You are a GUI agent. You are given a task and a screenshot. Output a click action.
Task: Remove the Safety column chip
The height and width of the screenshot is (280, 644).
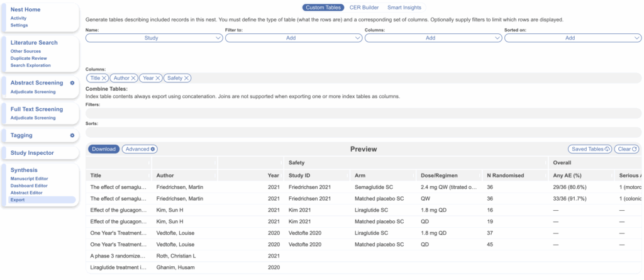(187, 78)
